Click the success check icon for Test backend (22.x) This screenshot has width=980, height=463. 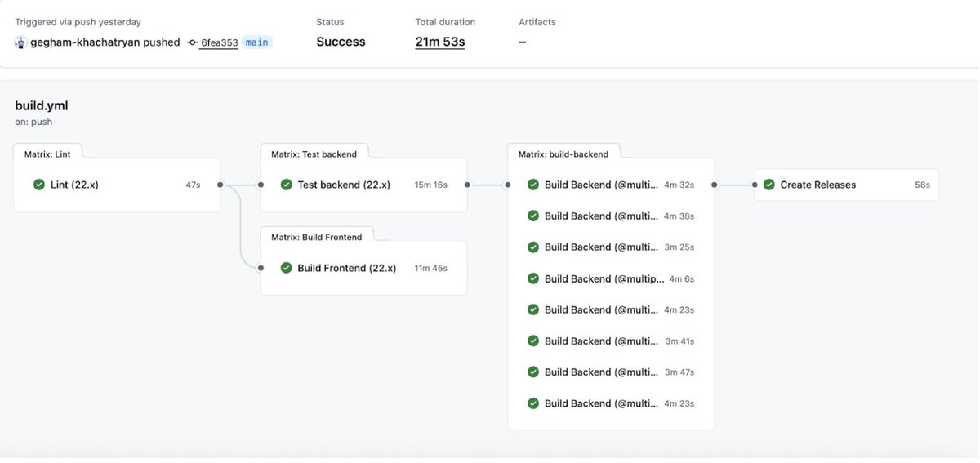click(286, 185)
